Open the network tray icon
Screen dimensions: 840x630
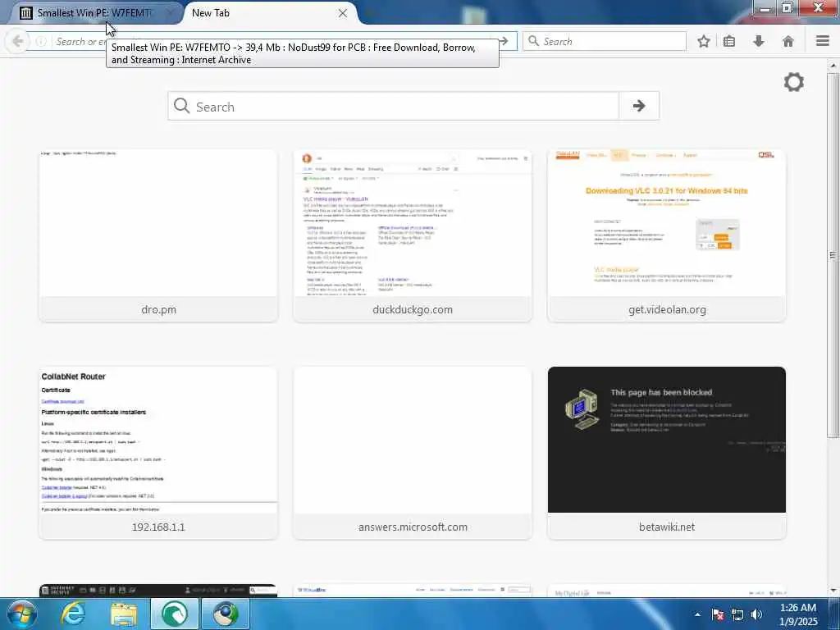(737, 614)
